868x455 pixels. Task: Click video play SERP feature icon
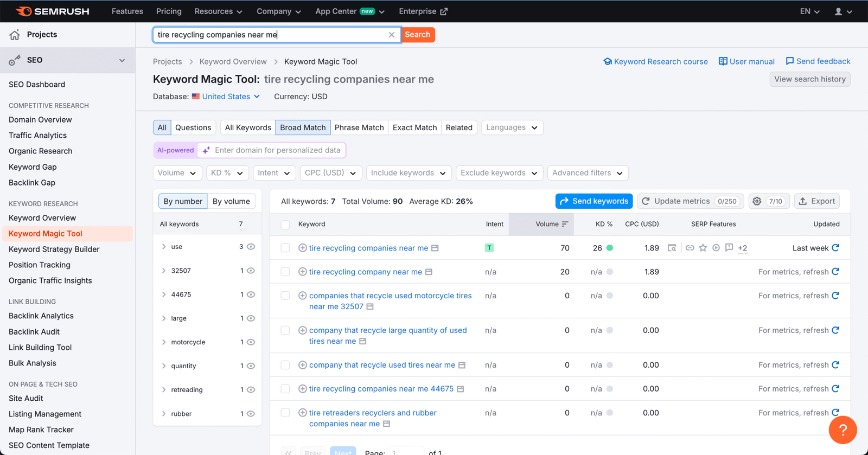[x=716, y=248]
